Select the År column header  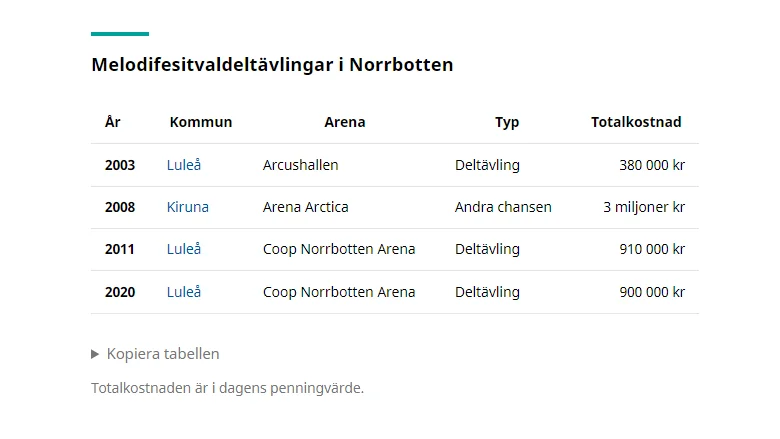(112, 122)
